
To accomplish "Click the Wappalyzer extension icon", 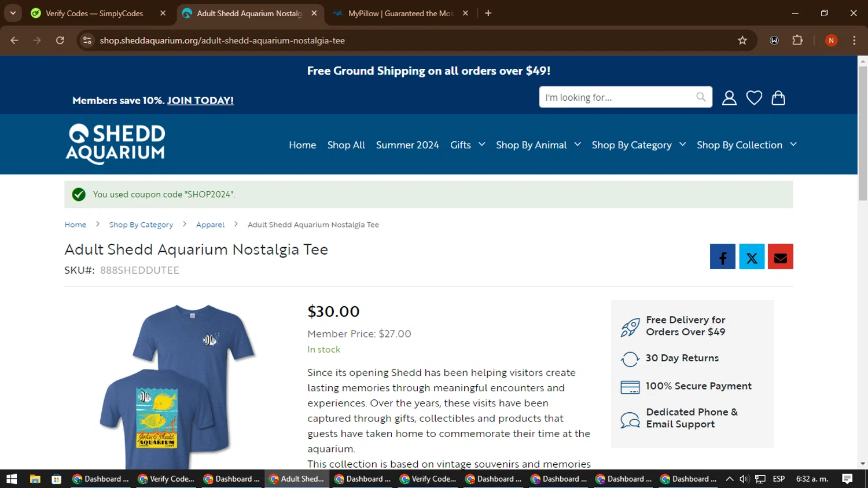I will (774, 41).
